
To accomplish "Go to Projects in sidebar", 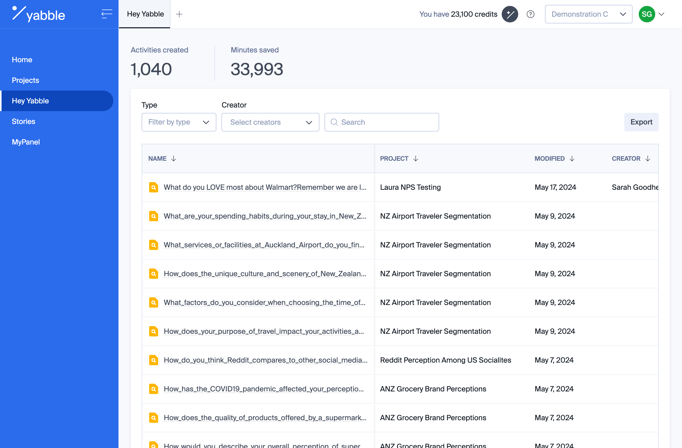I will click(26, 80).
